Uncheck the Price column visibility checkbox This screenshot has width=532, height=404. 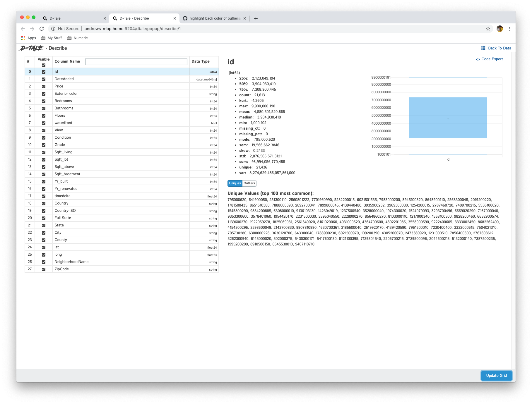(44, 86)
